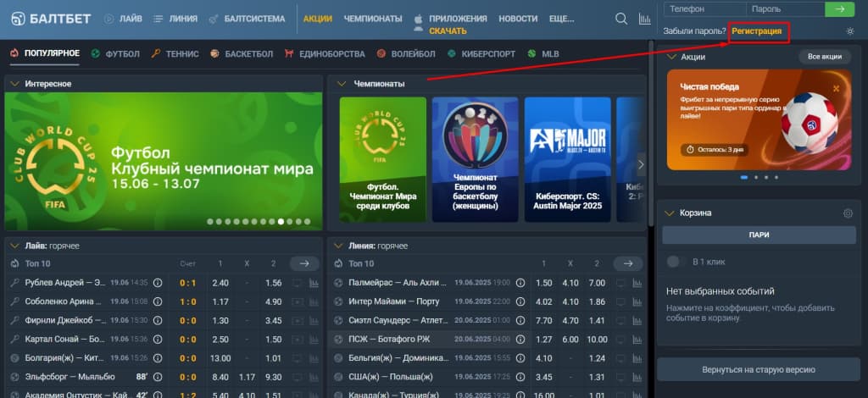Open the ЛИНИЯ section in header
This screenshot has width=868, height=398.
[x=175, y=19]
